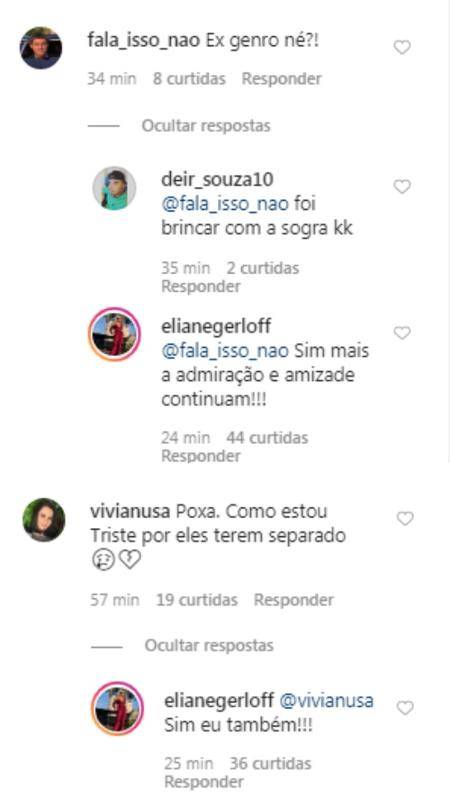Like elianegerloff's 'Sim eu também' reply heart

tap(405, 708)
